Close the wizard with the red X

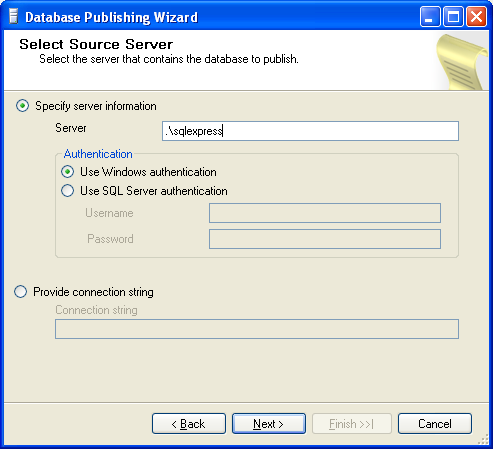click(476, 16)
